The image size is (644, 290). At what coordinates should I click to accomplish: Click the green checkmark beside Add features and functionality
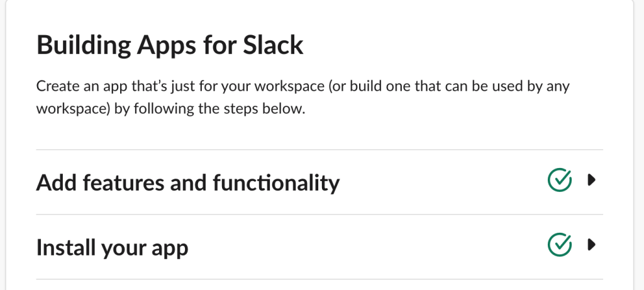coord(559,180)
